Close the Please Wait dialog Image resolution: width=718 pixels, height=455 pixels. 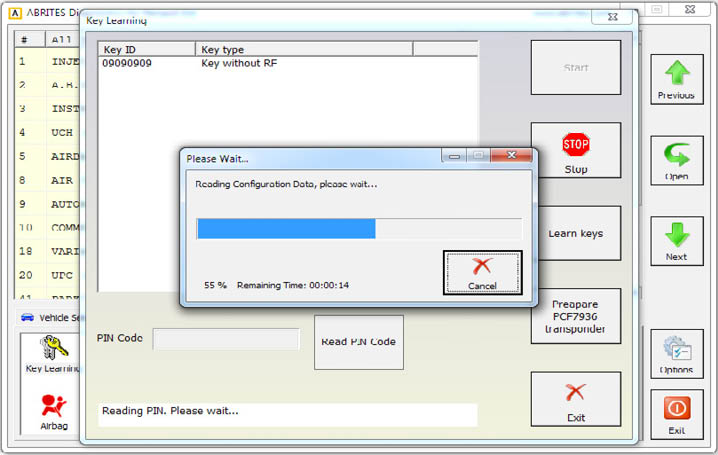(512, 157)
